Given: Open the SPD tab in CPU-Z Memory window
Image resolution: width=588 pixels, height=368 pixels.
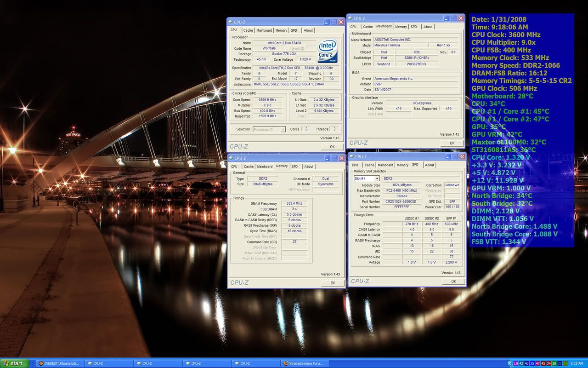Looking at the screenshot, I should [x=294, y=167].
